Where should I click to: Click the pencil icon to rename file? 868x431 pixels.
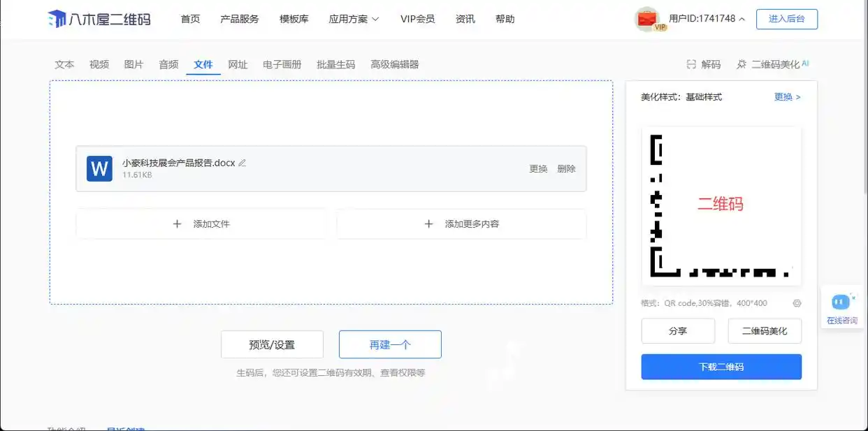[243, 163]
